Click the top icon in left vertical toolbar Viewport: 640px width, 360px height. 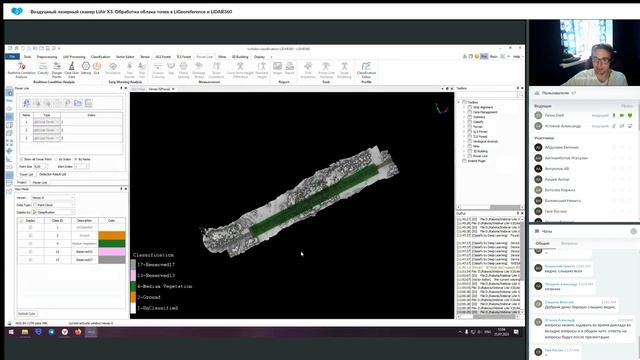(10, 93)
